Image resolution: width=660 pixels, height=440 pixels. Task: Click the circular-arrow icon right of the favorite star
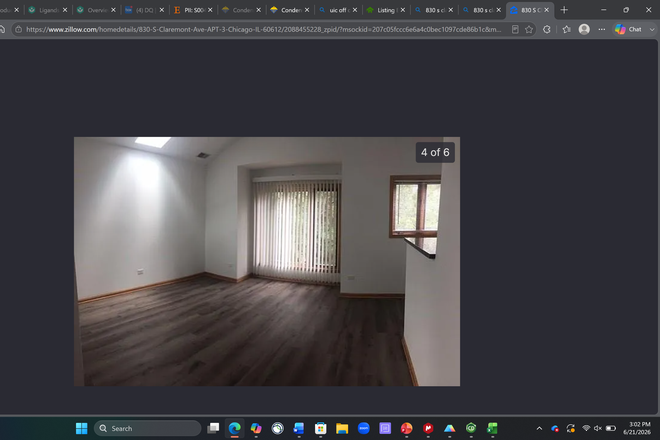pyautogui.click(x=547, y=29)
